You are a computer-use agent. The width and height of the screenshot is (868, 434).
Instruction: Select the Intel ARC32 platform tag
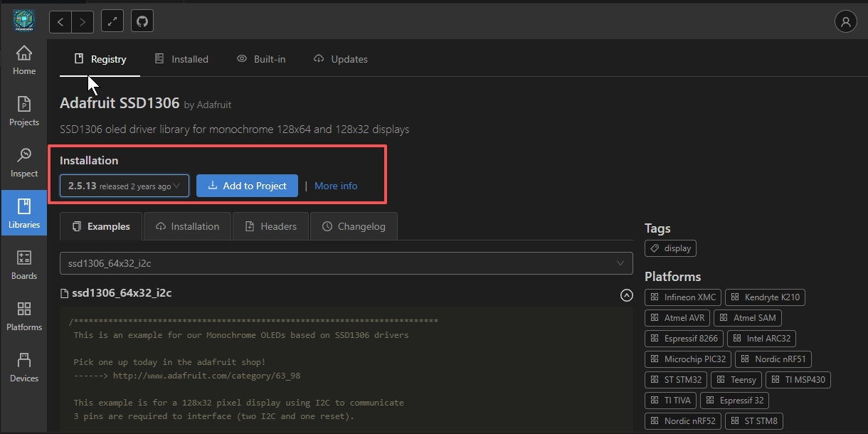click(761, 338)
